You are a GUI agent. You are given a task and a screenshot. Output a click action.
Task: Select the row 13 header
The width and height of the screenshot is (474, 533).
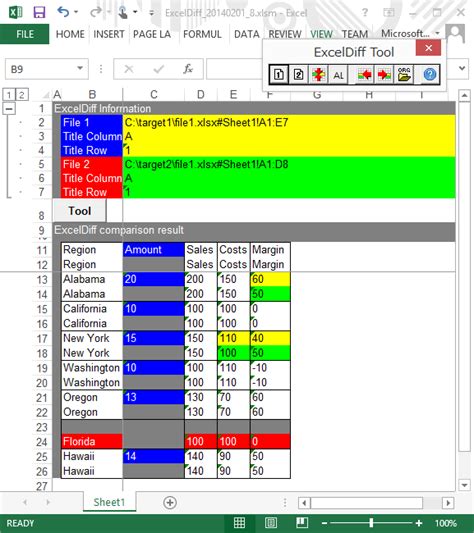[42, 279]
